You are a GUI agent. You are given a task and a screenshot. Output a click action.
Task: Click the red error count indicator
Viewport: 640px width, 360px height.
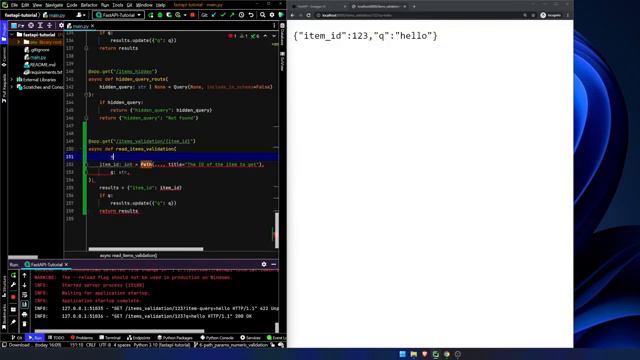(232, 36)
